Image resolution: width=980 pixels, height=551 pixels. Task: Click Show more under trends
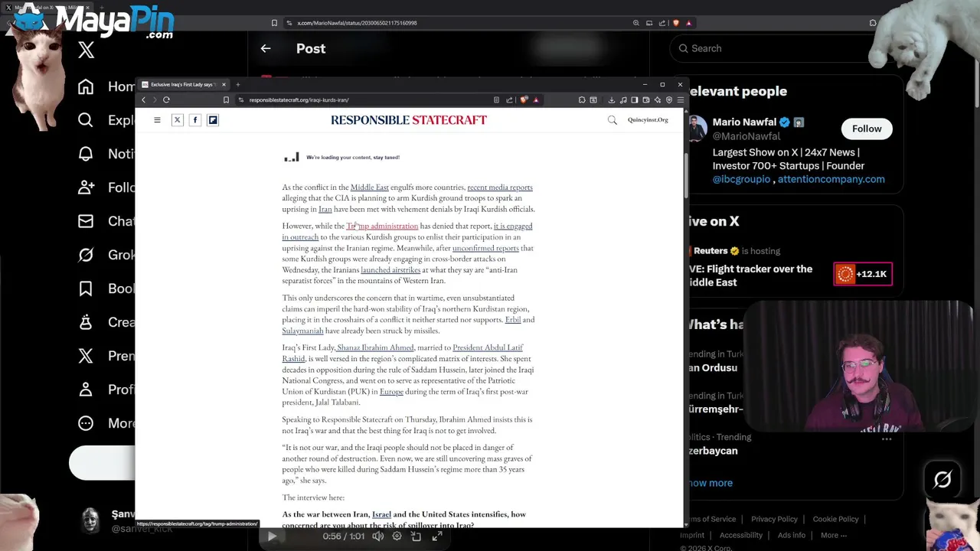710,483
